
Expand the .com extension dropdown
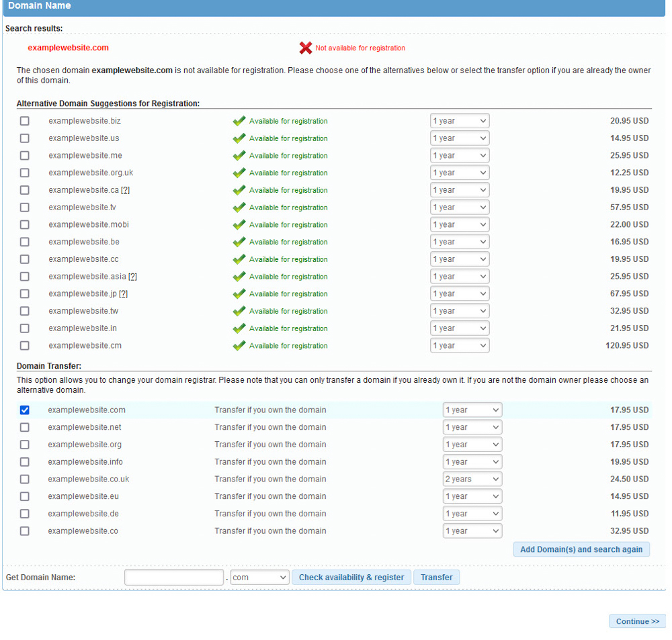[259, 578]
